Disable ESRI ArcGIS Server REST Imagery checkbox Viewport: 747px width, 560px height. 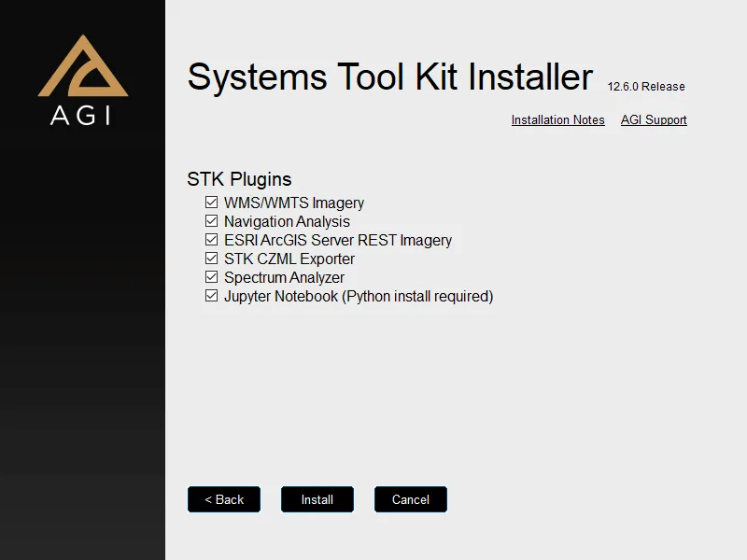pyautogui.click(x=212, y=240)
